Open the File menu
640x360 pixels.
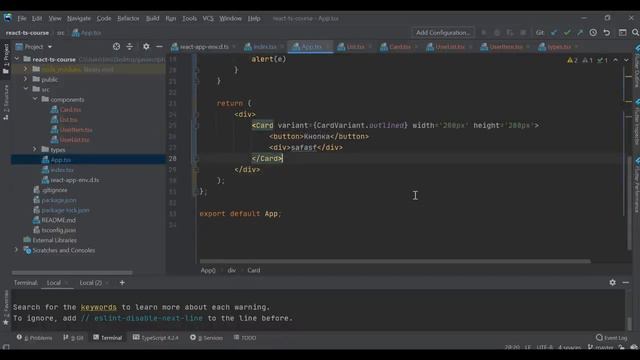click(x=22, y=18)
